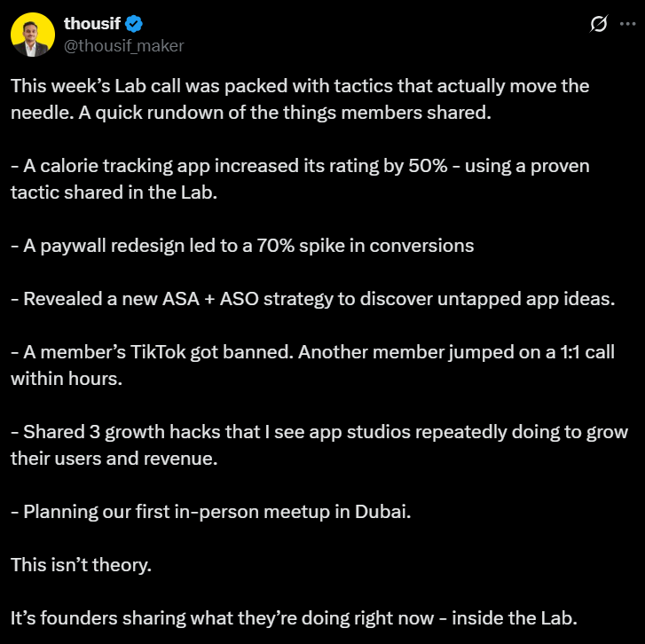The width and height of the screenshot is (645, 644).
Task: Open the three-dot more options menu
Action: 627,24
